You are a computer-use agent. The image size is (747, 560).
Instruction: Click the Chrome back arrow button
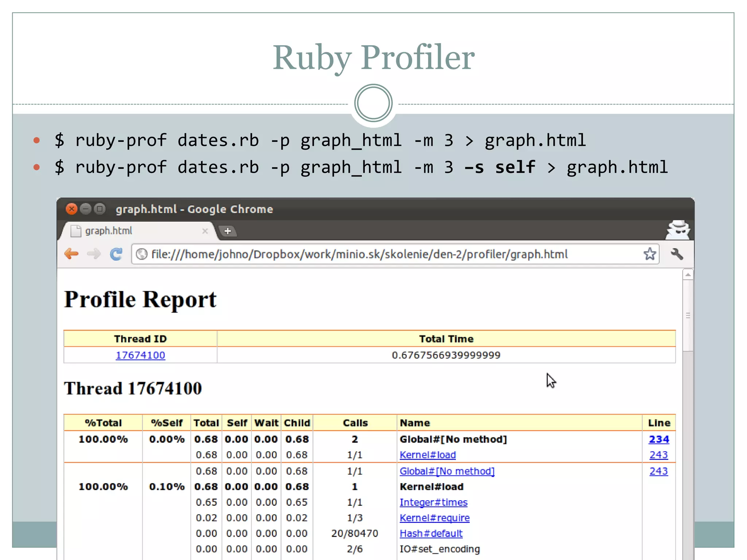pos(71,254)
